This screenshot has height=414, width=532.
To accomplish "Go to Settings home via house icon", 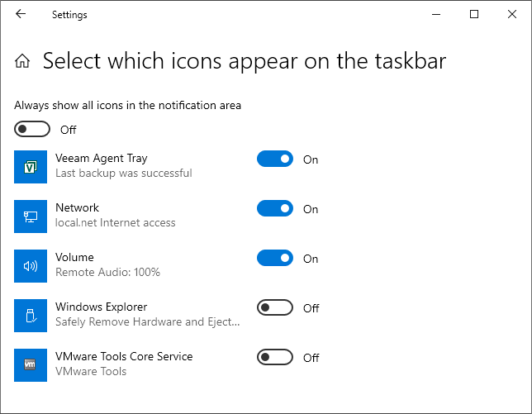I will click(23, 60).
